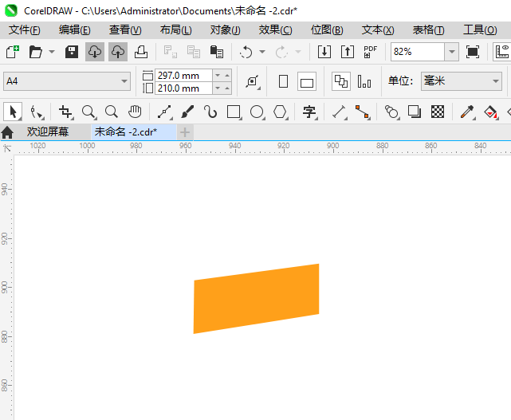Select the first Zoom magnifier tool
Image resolution: width=511 pixels, height=420 pixels.
tap(88, 112)
